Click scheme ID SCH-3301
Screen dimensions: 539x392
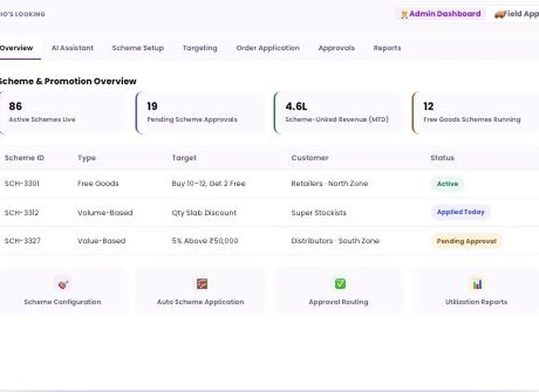click(x=21, y=184)
